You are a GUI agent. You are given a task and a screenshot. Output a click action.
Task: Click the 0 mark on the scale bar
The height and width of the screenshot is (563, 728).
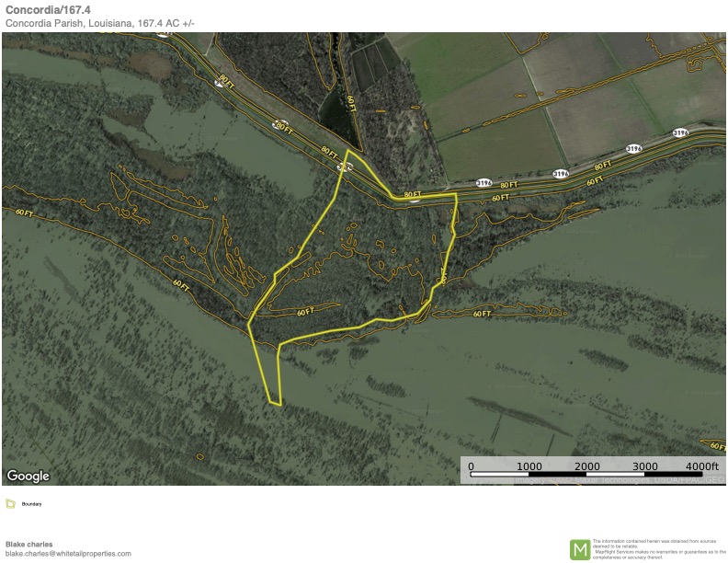[x=471, y=466]
